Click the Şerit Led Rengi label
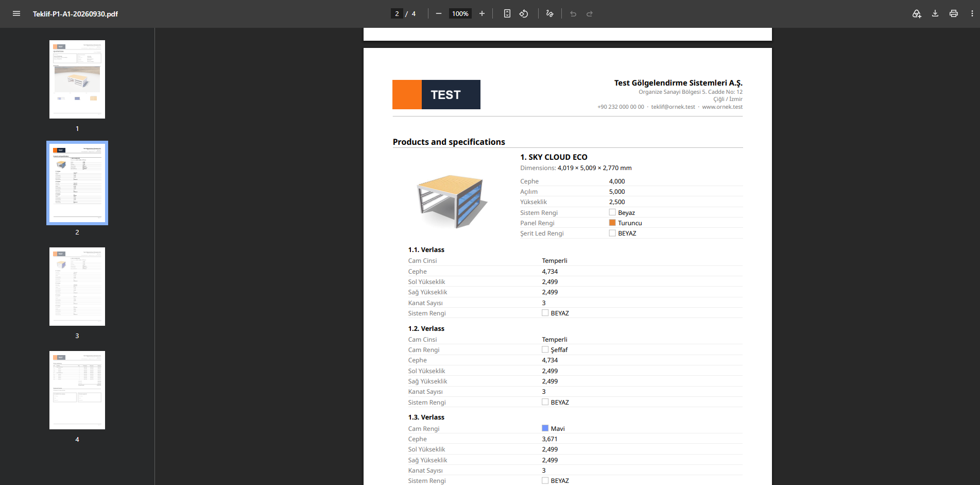 coord(542,233)
